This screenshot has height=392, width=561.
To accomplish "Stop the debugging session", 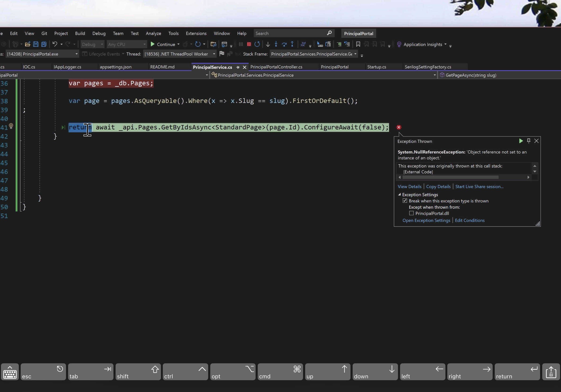I will [249, 44].
